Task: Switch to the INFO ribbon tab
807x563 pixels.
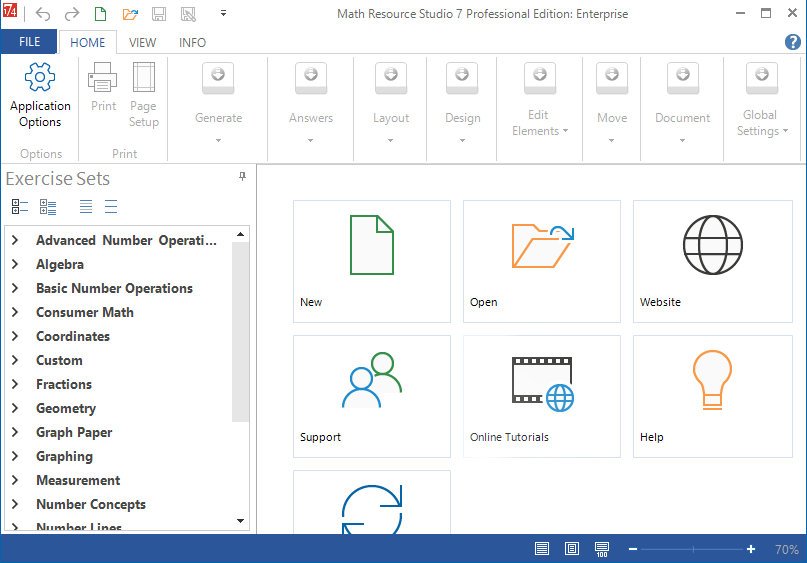Action: (x=192, y=42)
